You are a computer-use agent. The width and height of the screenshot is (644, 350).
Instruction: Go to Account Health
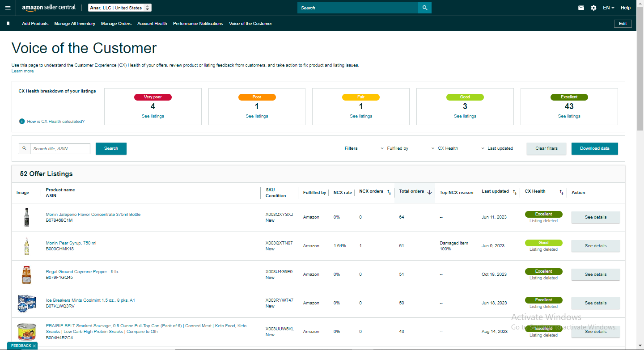coord(152,24)
